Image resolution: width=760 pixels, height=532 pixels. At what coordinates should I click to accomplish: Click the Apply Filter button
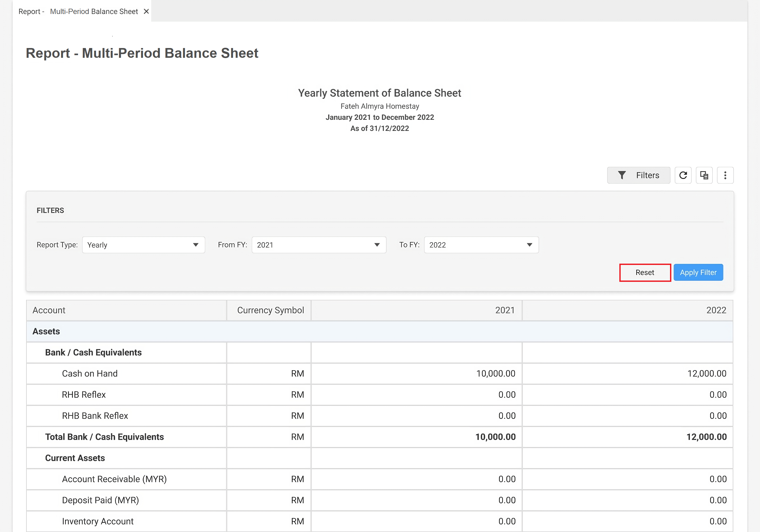(x=698, y=272)
